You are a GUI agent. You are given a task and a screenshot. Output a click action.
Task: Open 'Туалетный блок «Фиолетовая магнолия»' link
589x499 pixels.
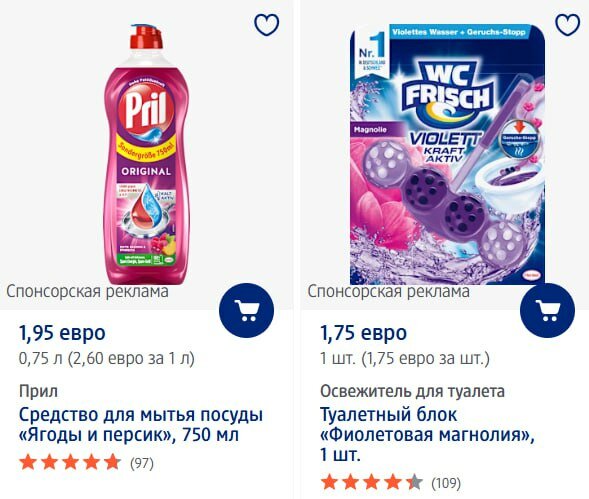427,434
